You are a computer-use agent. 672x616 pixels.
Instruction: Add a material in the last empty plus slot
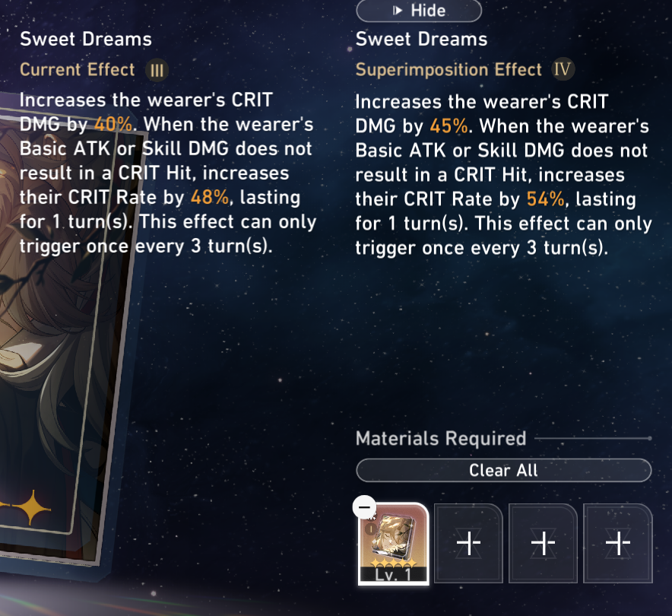click(617, 543)
